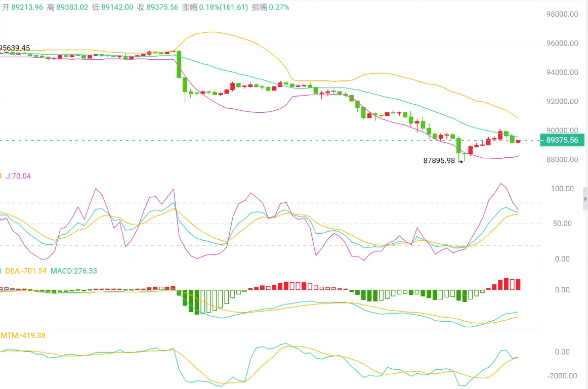The image size is (588, 389).
Task: Select the low price 低 89142.00
Action: (x=112, y=7)
